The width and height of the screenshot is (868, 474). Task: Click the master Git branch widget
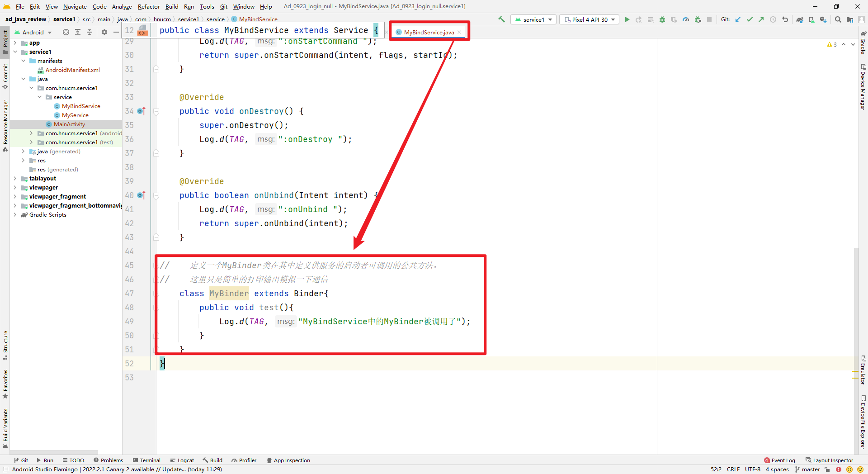(807, 469)
